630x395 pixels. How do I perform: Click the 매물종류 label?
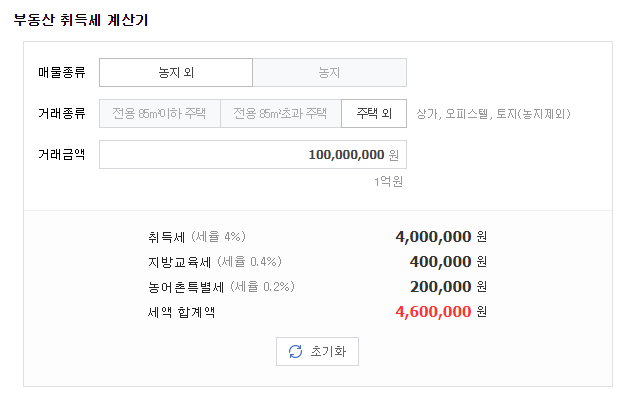61,73
